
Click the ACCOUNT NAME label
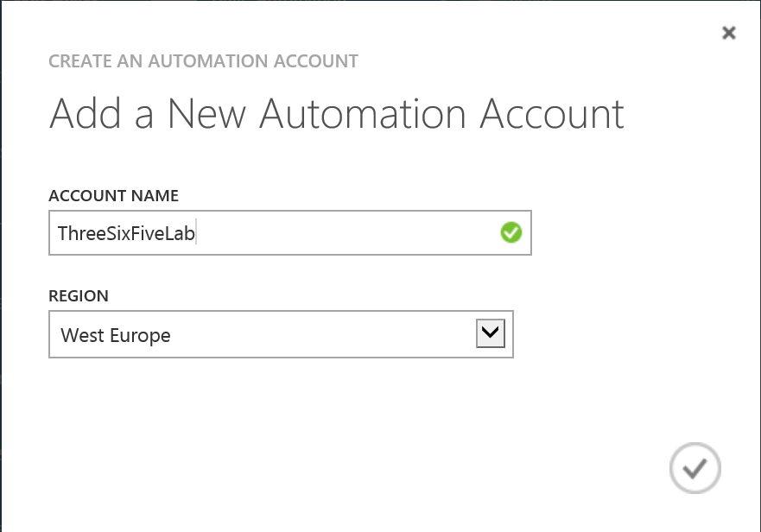[x=113, y=196]
